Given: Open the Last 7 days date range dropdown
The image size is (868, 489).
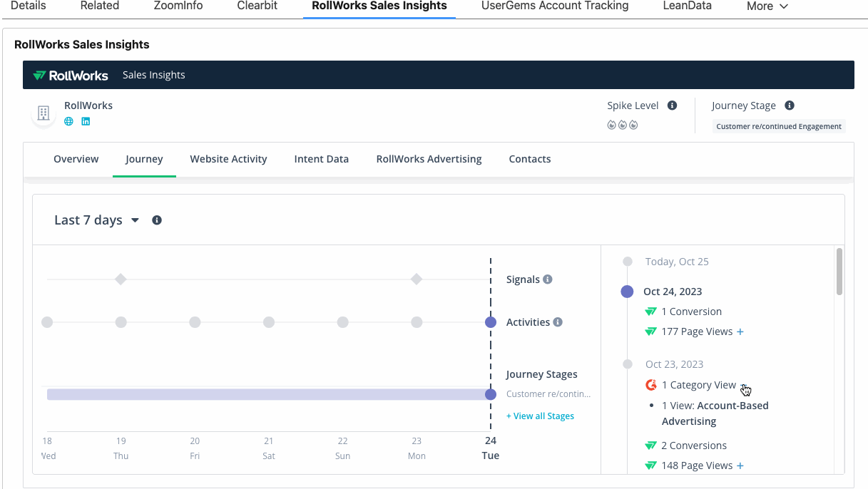Looking at the screenshot, I should 96,220.
